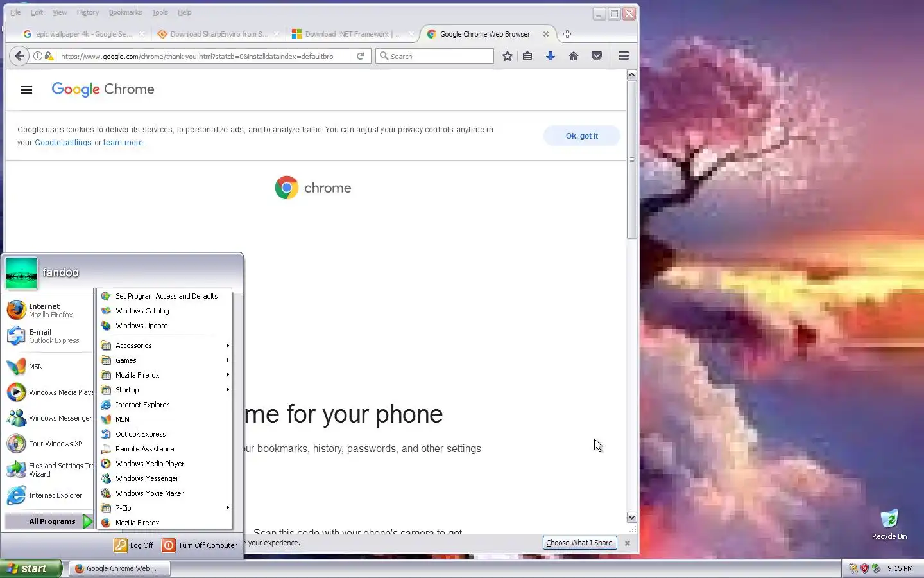Follow the Google settings link
The image size is (924, 578).
[63, 143]
